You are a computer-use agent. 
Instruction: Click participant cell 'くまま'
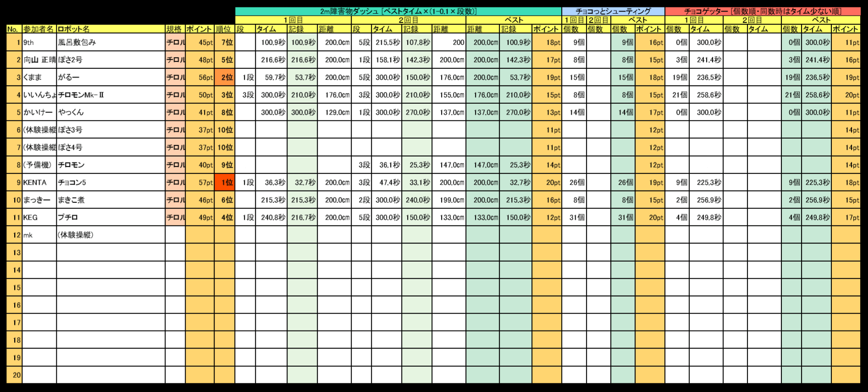click(x=39, y=77)
